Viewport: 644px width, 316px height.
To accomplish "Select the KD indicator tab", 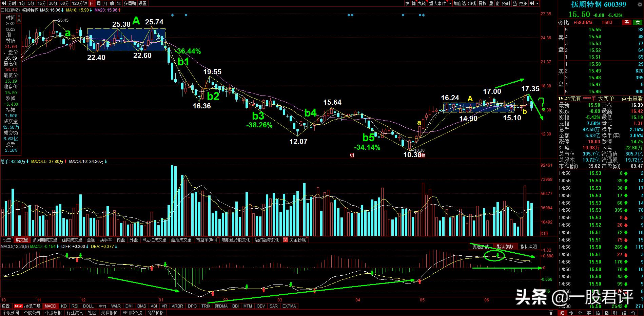I will pyautogui.click(x=64, y=306).
